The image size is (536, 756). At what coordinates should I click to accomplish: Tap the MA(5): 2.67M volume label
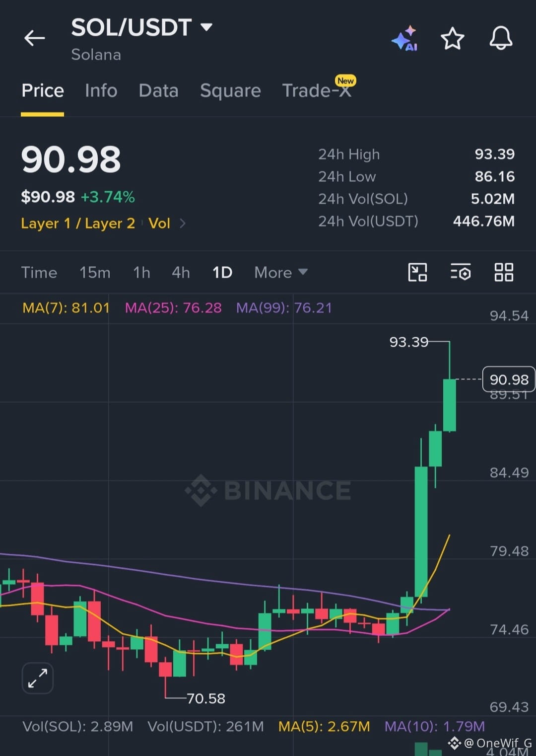tap(324, 727)
